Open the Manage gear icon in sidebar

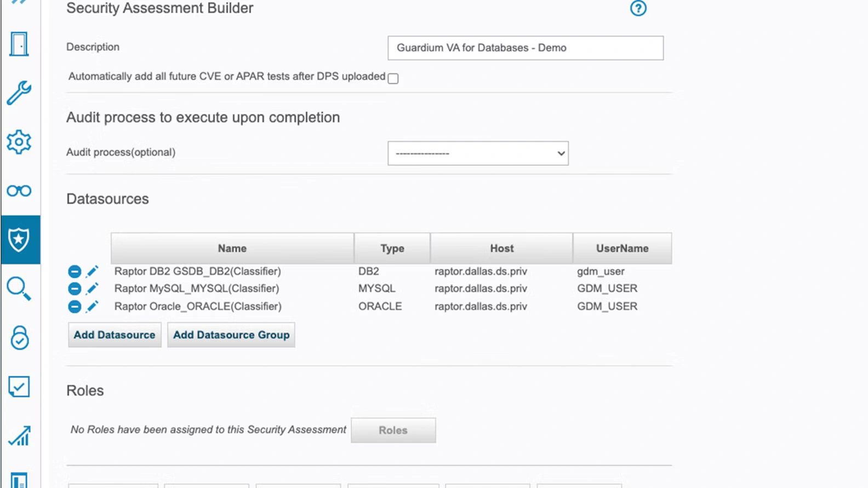click(19, 142)
